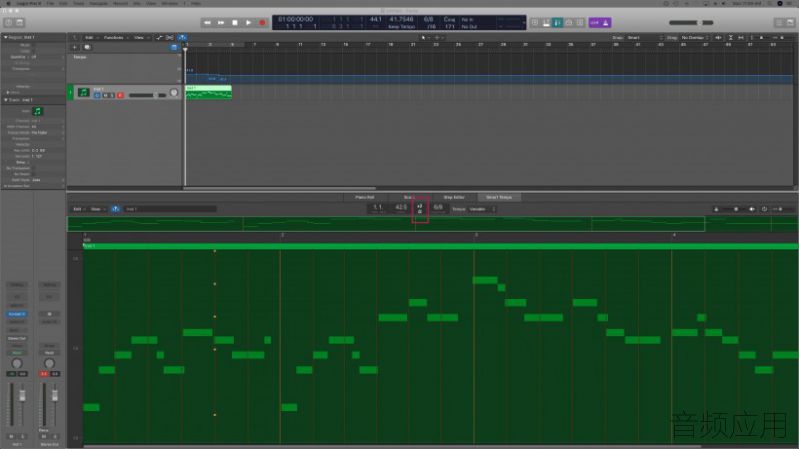This screenshot has height=449, width=799.
Task: Open the macOS Apple menu
Action: (x=9, y=3)
